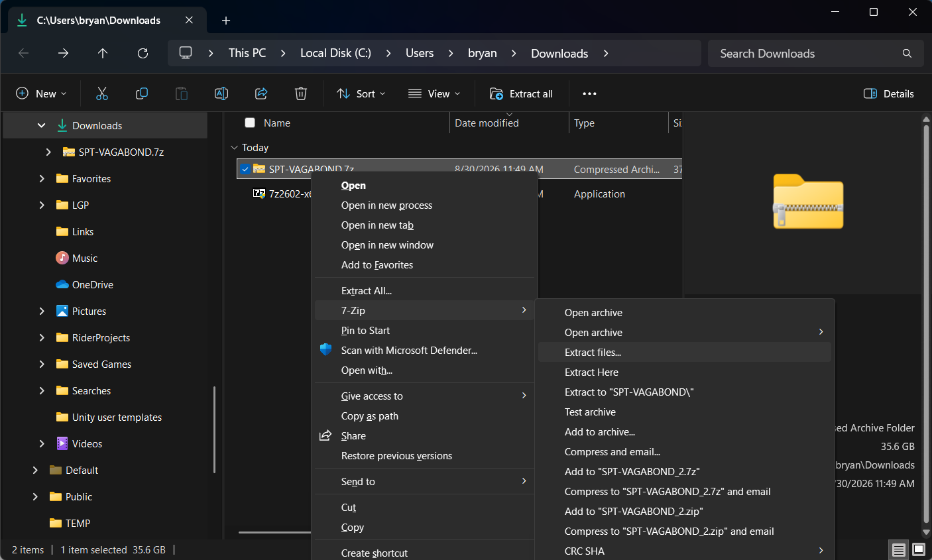Expand the Favorites folder in the tree
The width and height of the screenshot is (932, 560).
(x=42, y=178)
